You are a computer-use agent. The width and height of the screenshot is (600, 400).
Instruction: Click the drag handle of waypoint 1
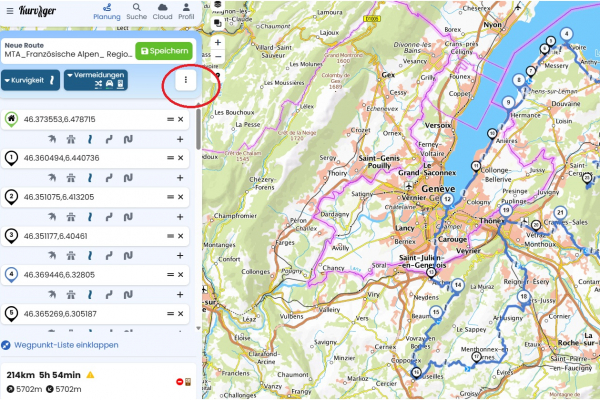[170, 158]
